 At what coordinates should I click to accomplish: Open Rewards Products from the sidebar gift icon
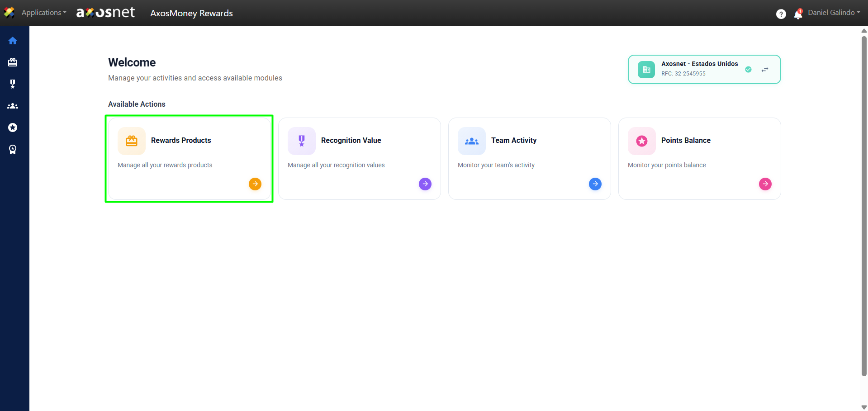13,62
